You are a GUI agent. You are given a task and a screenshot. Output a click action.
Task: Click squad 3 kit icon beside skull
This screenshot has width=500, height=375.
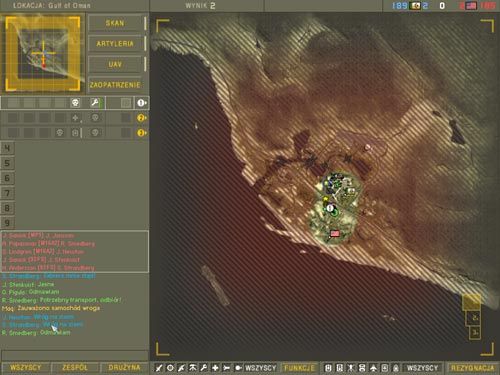pyautogui.click(x=75, y=133)
